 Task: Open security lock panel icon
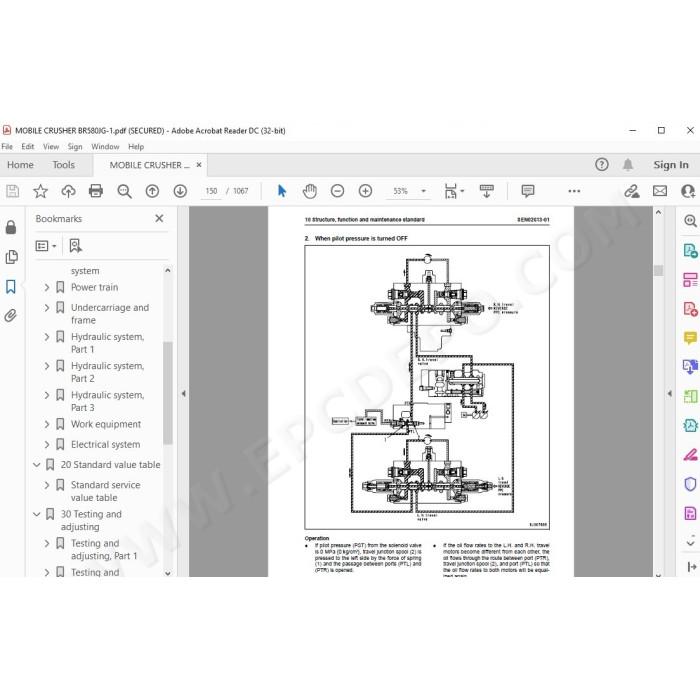pos(11,227)
